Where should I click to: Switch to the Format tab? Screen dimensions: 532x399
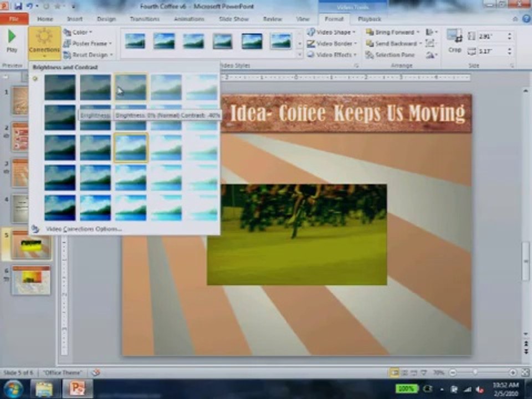click(x=334, y=19)
